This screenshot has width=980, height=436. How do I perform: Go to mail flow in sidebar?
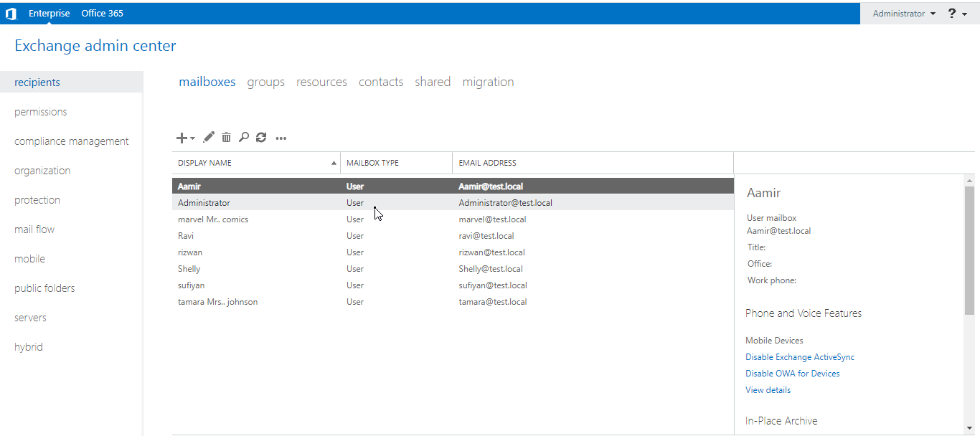click(x=34, y=229)
